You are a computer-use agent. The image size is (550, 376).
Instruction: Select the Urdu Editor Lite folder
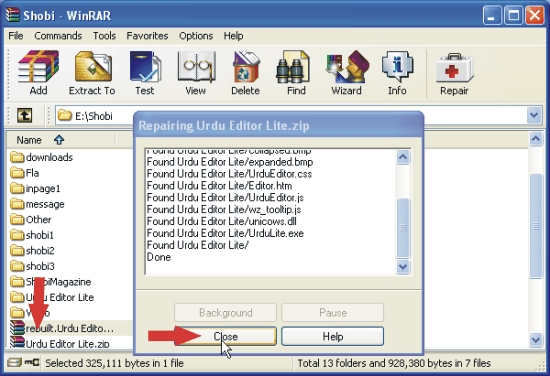point(52,297)
